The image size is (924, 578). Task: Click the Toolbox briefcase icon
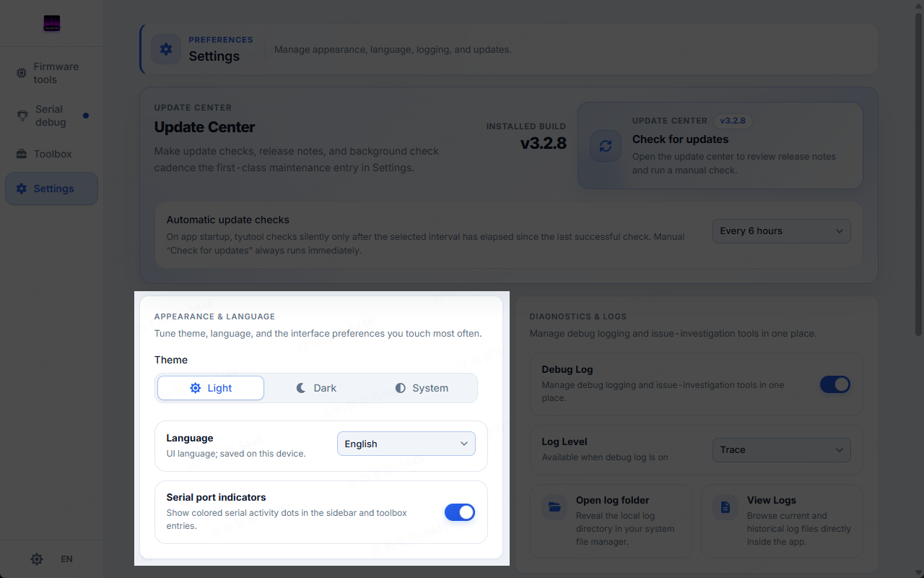point(22,154)
